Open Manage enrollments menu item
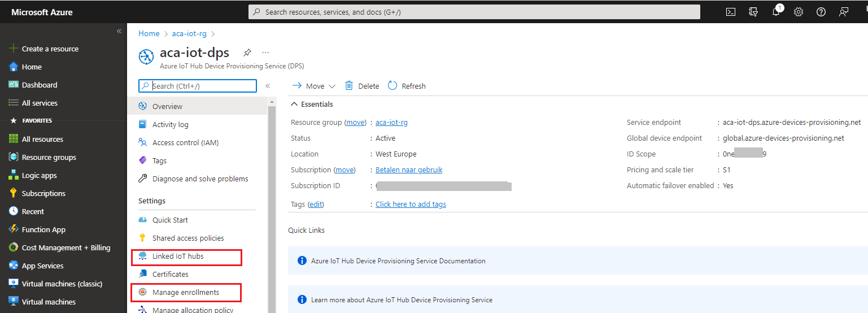This screenshot has width=868, height=313. click(x=185, y=292)
